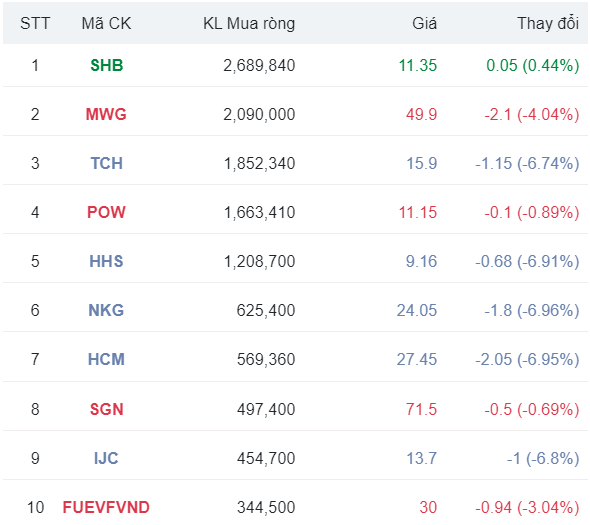This screenshot has width=590, height=525.
Task: Open the POW stock ticker link
Action: (x=106, y=212)
